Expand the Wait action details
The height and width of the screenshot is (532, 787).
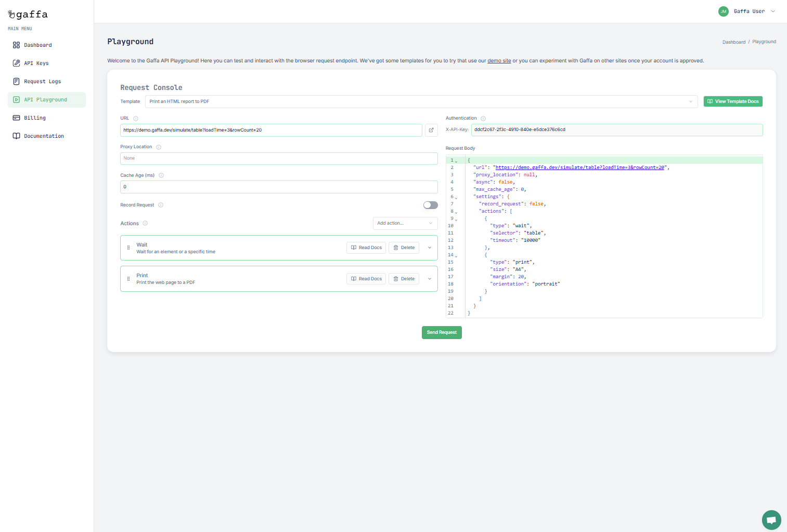coord(430,248)
